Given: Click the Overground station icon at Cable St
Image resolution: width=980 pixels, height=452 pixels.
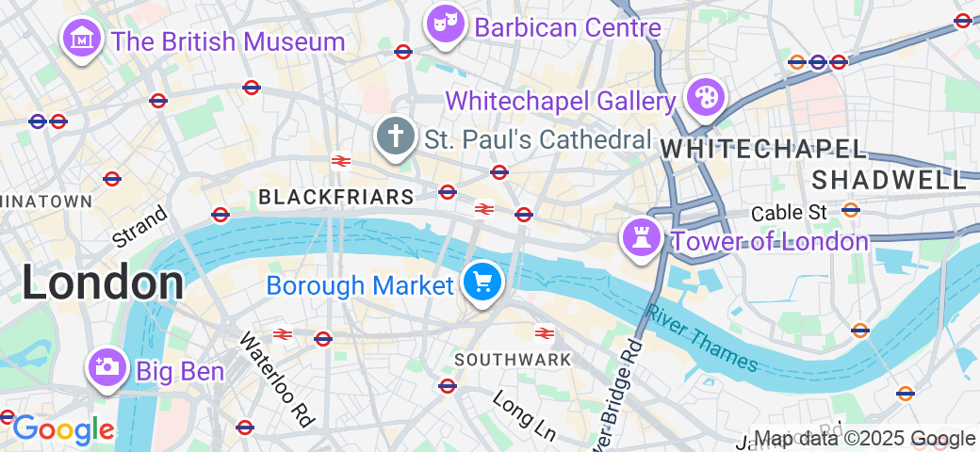Looking at the screenshot, I should 851,210.
